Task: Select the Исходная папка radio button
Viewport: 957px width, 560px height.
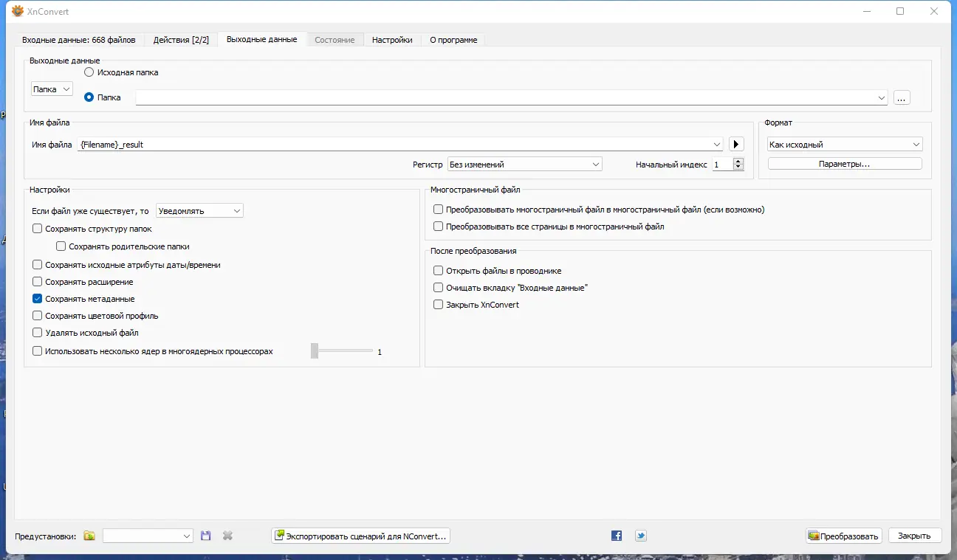Action: 89,72
